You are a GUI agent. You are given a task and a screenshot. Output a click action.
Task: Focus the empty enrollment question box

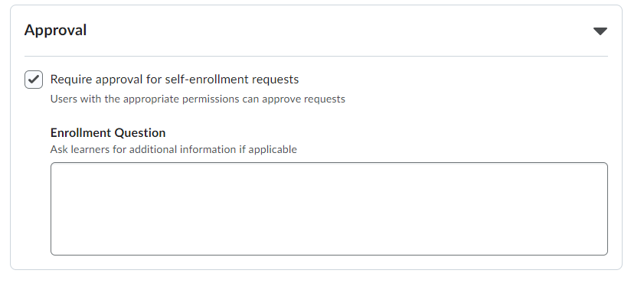[x=329, y=209]
